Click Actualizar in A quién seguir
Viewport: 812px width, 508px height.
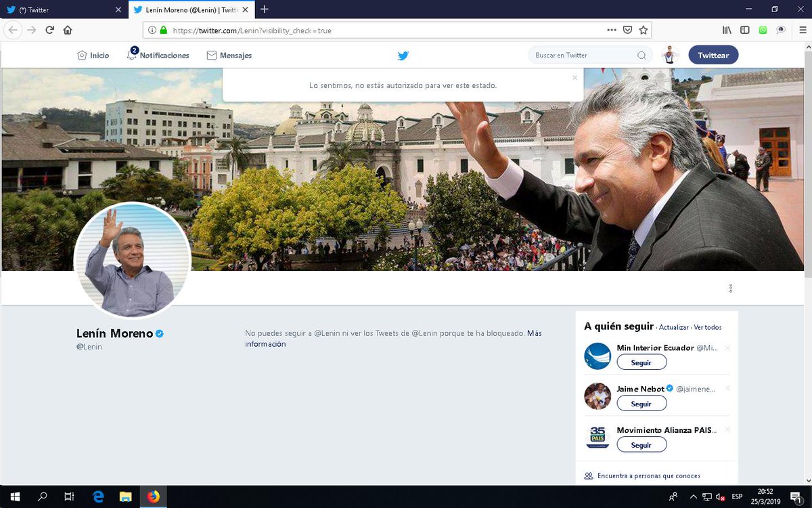(674, 327)
